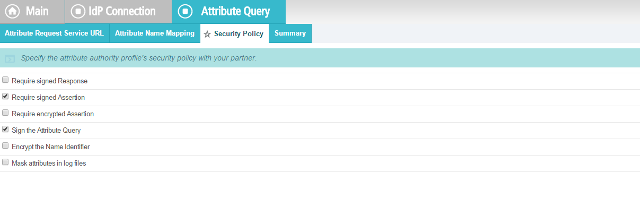Viewport: 644px width, 215px height.
Task: Jump to the Summary step
Action: pyautogui.click(x=290, y=33)
